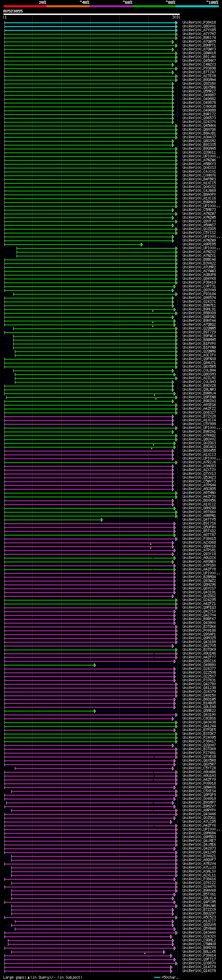Click the green ~80% identity legend segment
The height and width of the screenshot is (980, 222).
(x=154, y=6)
